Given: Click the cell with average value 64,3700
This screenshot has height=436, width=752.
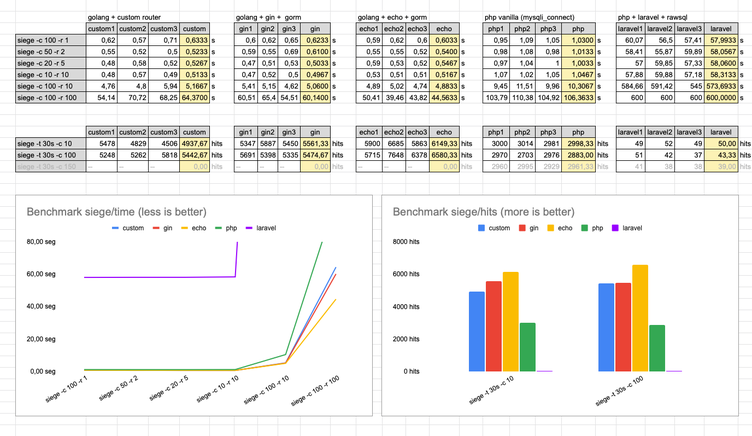Looking at the screenshot, I should point(196,99).
